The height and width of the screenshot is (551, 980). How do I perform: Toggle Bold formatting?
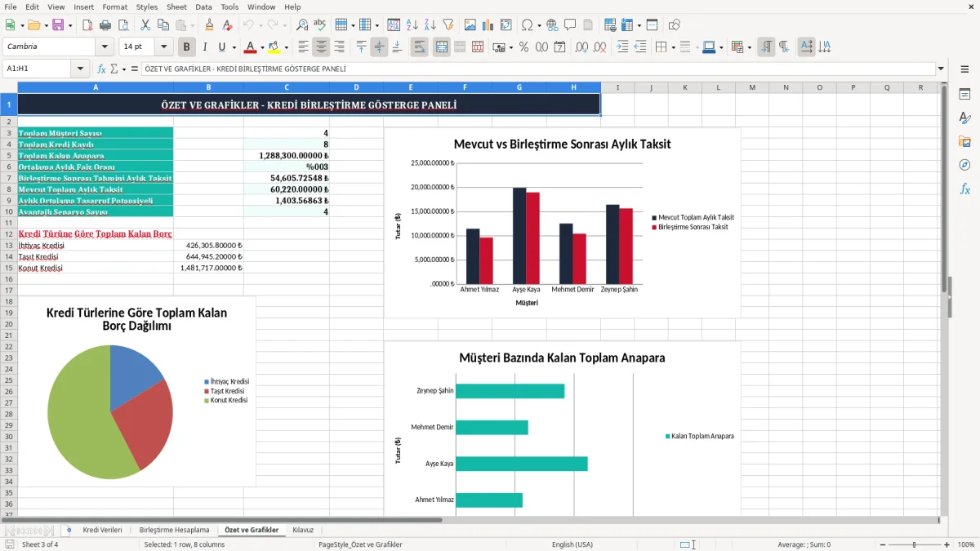click(187, 47)
